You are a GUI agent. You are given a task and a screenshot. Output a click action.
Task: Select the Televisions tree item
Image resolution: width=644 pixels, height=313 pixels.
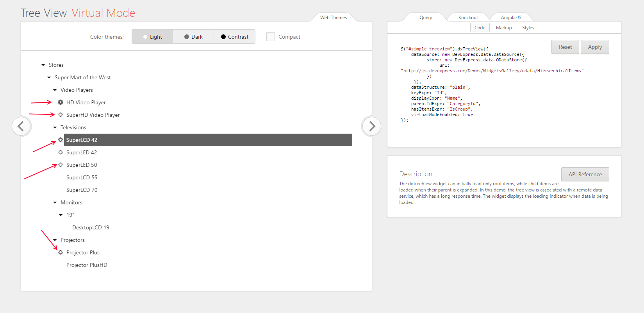click(x=73, y=127)
